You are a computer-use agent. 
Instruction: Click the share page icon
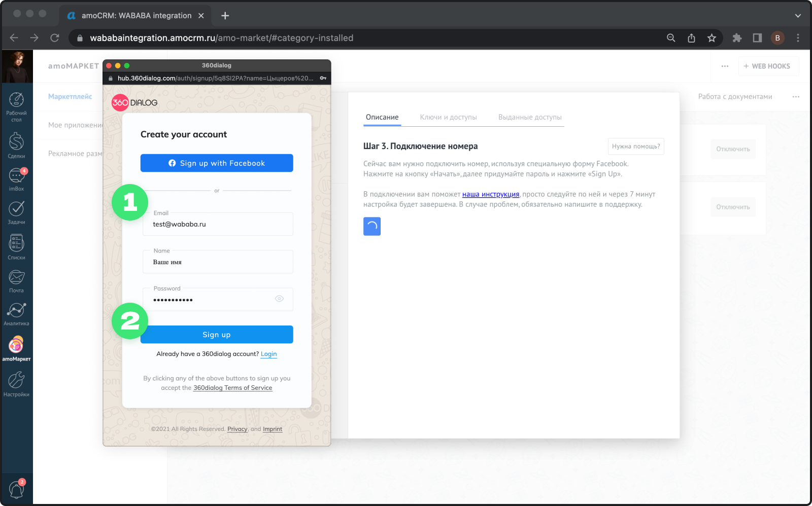pyautogui.click(x=691, y=38)
